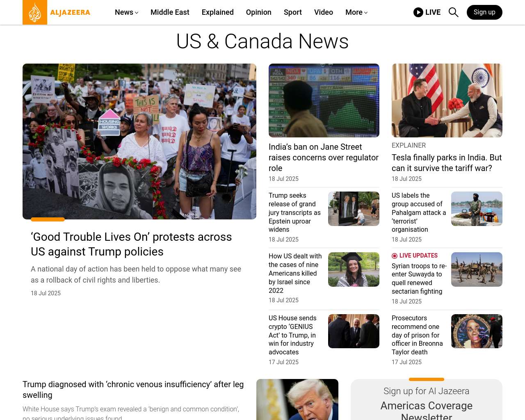Open nine Americans killed by Israel article
525x420 pixels.
[295, 273]
